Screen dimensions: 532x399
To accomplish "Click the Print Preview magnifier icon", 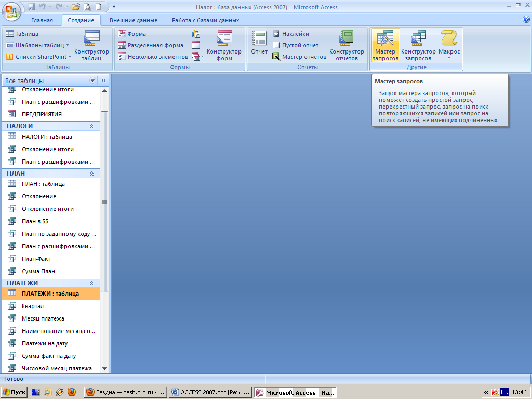I will click(x=87, y=6).
